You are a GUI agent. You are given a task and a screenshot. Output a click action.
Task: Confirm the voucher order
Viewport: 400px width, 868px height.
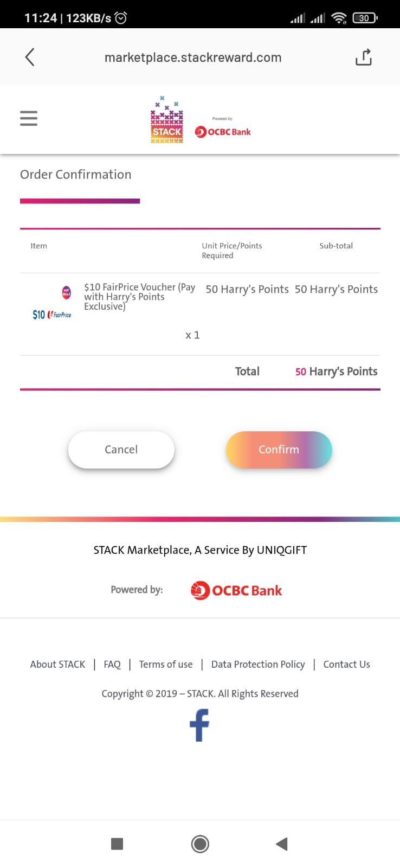click(279, 450)
